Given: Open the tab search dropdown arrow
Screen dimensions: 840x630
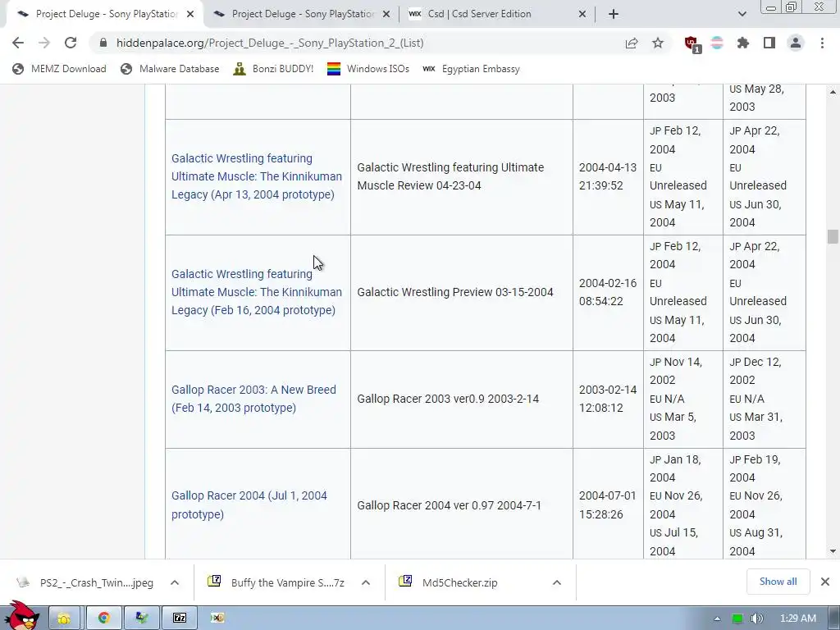Looking at the screenshot, I should coord(742,15).
